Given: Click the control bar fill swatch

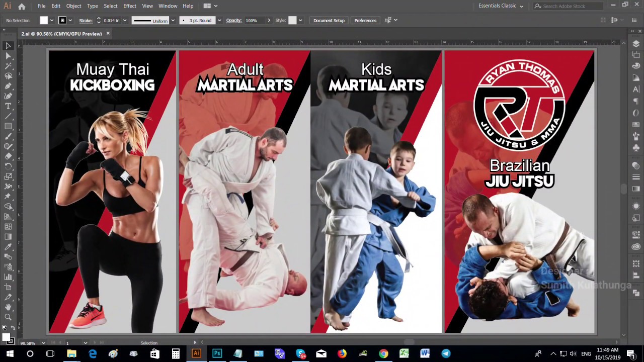Looking at the screenshot, I should [x=44, y=21].
